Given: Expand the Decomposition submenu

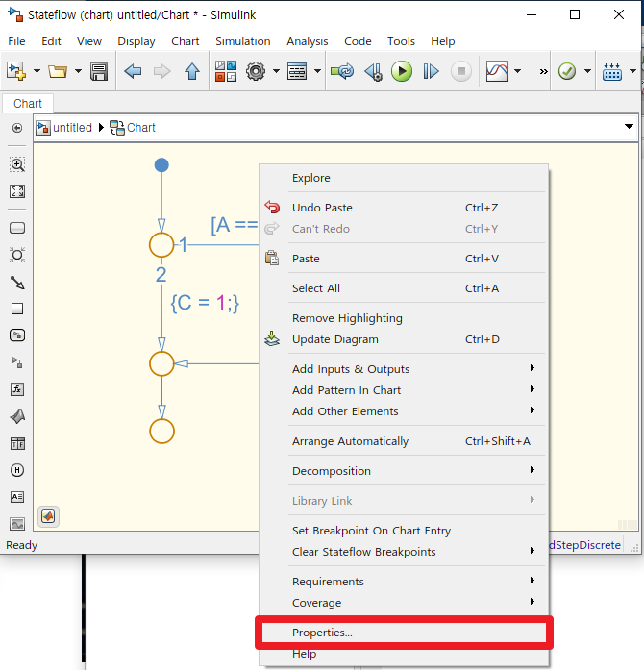Looking at the screenshot, I should (x=404, y=471).
